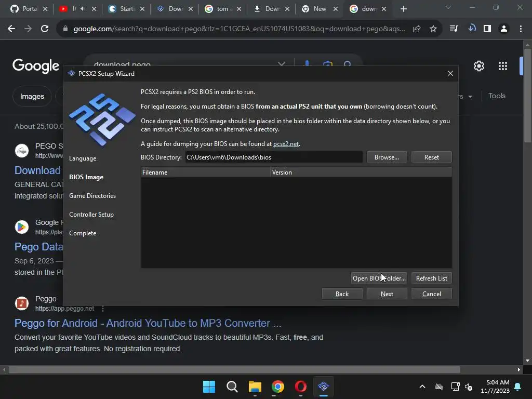532x399 pixels.
Task: Click the Google Play site favicon
Action: click(x=22, y=227)
